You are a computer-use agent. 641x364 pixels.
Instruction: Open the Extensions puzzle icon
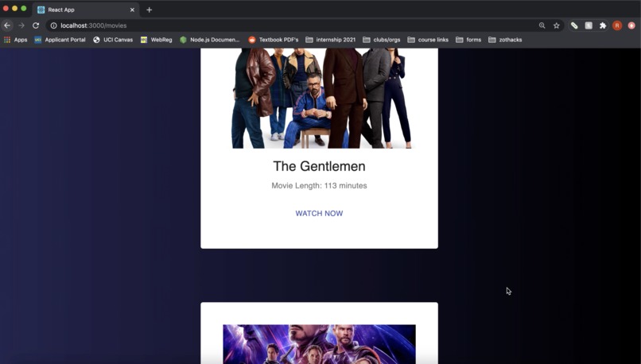coord(603,25)
